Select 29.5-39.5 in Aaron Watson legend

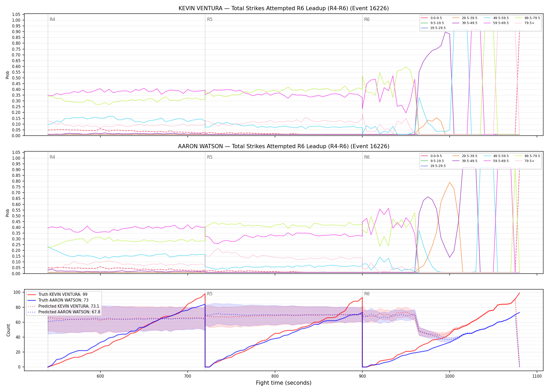(x=465, y=156)
